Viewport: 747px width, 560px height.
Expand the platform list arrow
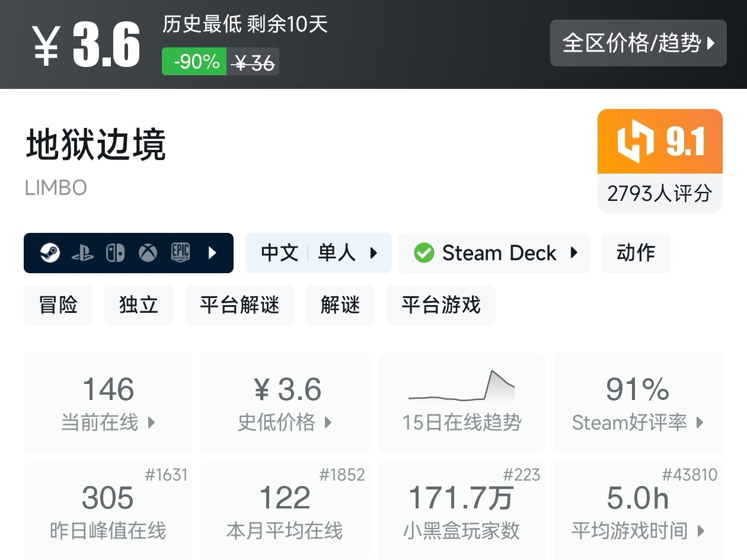click(213, 253)
